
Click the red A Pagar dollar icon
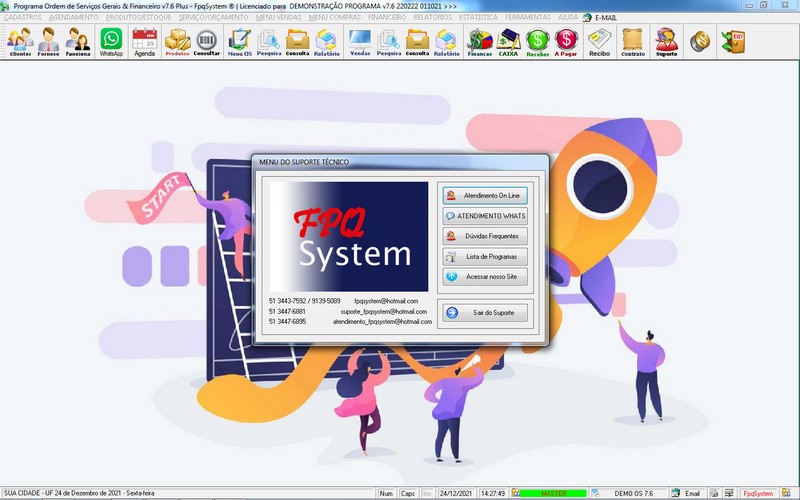(x=567, y=41)
